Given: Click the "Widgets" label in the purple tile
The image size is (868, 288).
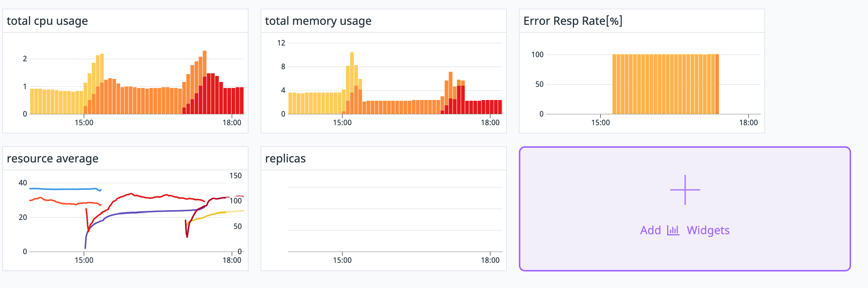Looking at the screenshot, I should point(708,230).
